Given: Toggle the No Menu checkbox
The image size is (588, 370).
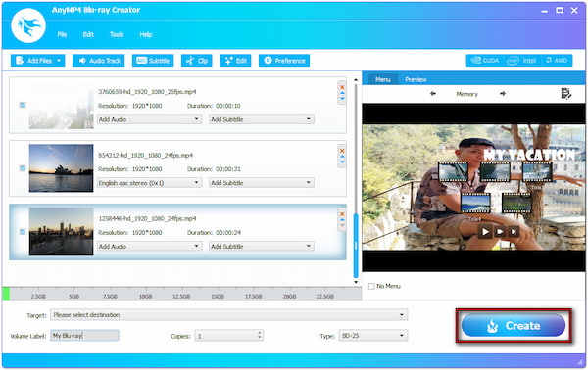Looking at the screenshot, I should [x=371, y=286].
